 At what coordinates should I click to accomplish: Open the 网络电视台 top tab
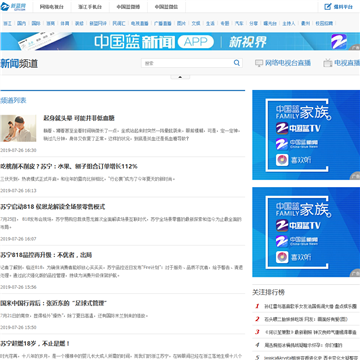52,7
